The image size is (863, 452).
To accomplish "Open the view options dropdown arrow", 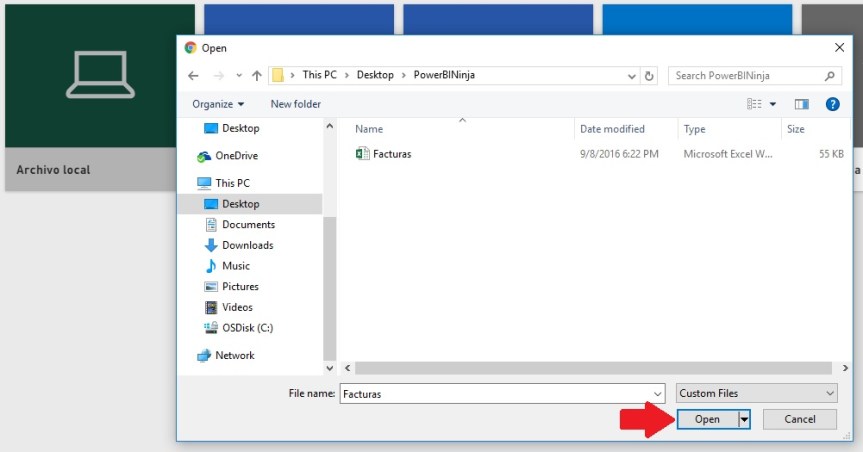I will 773,104.
